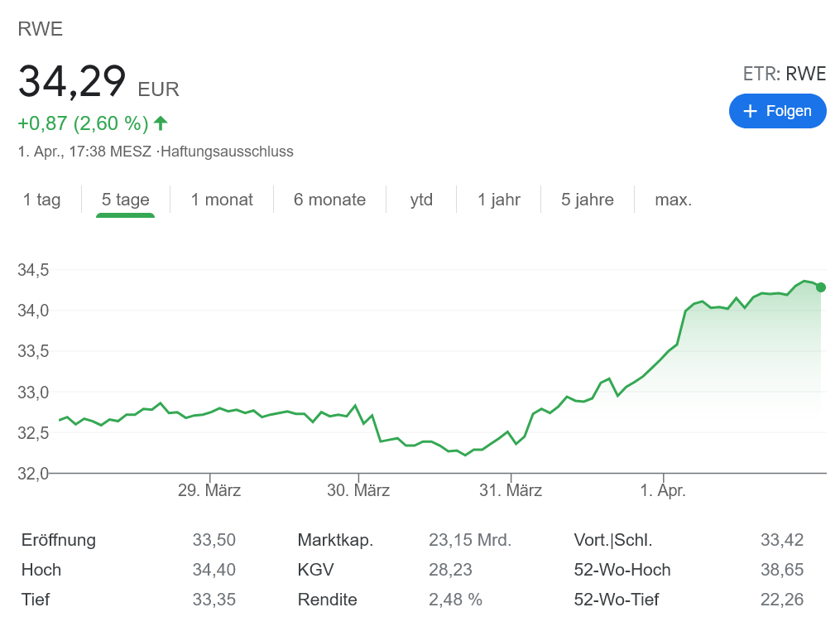Screen dimensions: 840x641
Task: Open the 5 jahre view
Action: click(588, 200)
